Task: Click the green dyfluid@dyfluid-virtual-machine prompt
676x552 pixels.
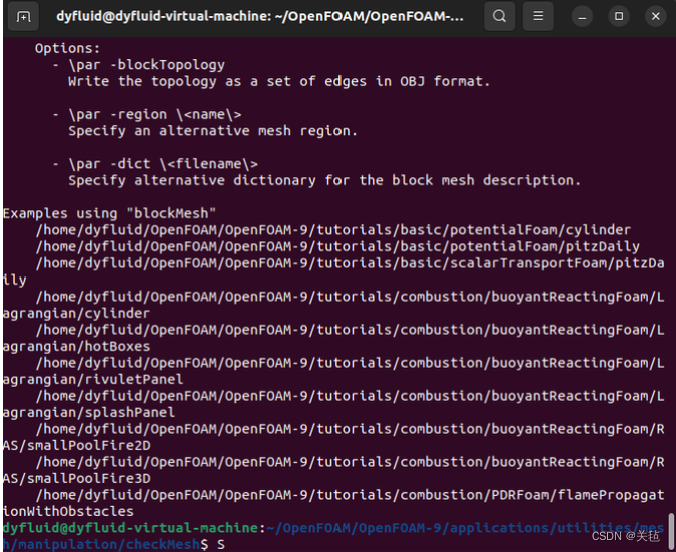Action: click(131, 528)
